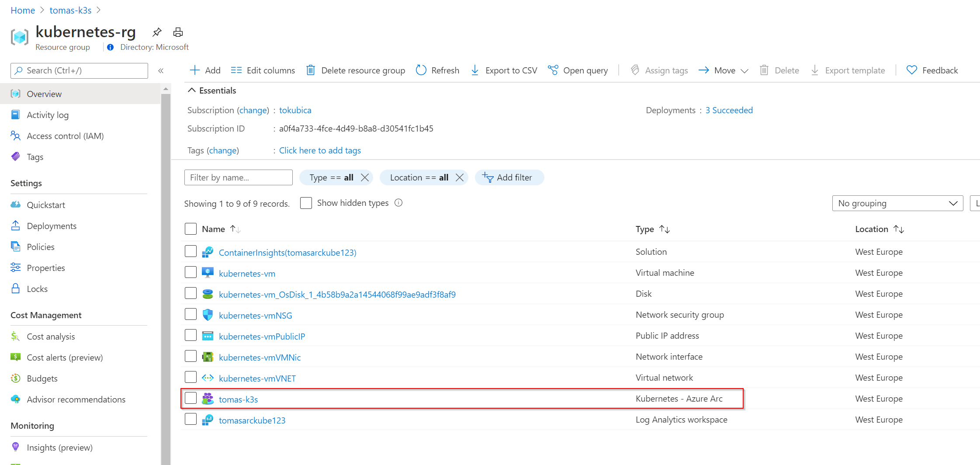
Task: Pin the kubernetes-rg resource group to dashboard
Action: coord(157,32)
